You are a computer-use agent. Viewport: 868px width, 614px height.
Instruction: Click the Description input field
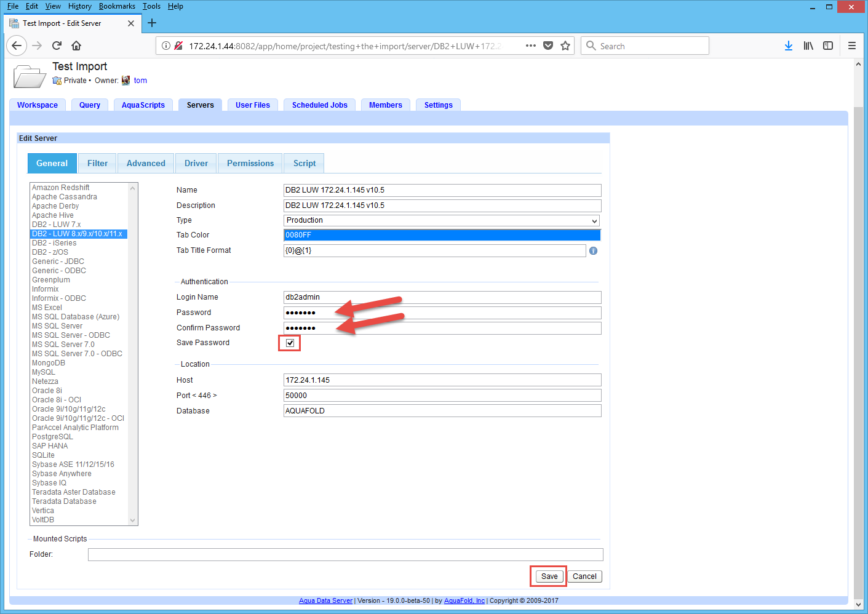point(442,205)
